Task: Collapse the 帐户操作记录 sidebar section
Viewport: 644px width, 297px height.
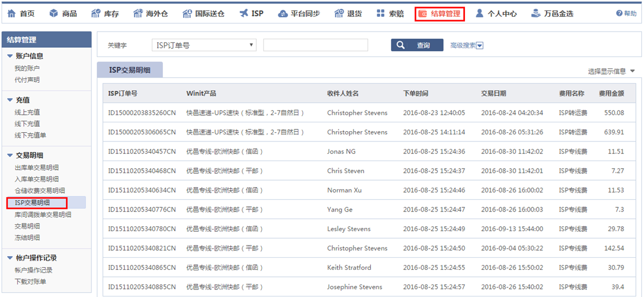Action: pyautogui.click(x=10, y=258)
